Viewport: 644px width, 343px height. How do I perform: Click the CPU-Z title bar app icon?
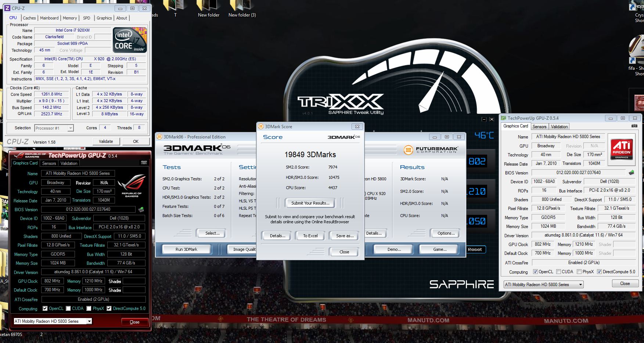[7, 8]
